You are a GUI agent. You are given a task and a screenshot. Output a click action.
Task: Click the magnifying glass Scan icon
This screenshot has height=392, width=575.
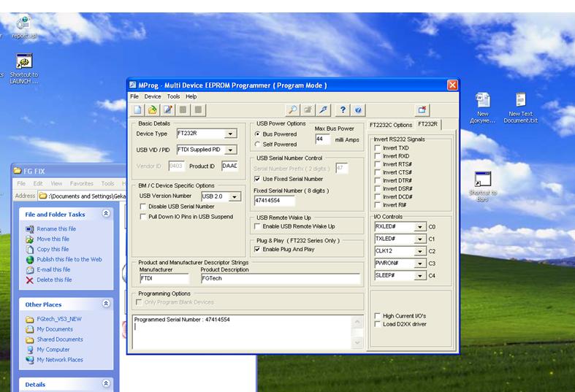[x=292, y=109]
